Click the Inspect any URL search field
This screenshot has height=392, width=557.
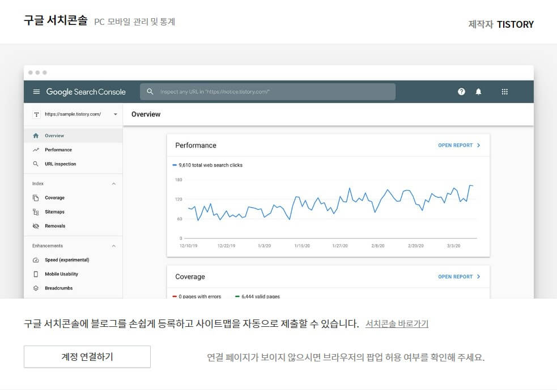coord(266,92)
